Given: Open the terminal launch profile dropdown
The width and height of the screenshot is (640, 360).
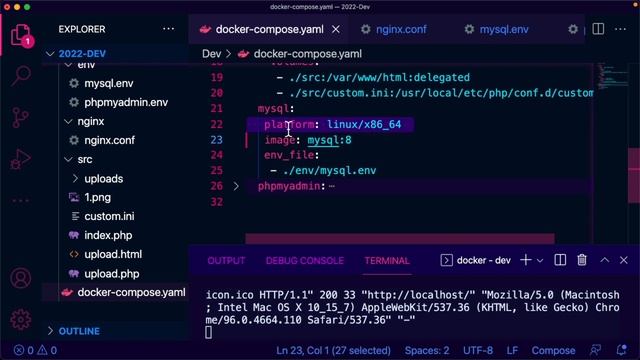Looking at the screenshot, I should (540, 260).
